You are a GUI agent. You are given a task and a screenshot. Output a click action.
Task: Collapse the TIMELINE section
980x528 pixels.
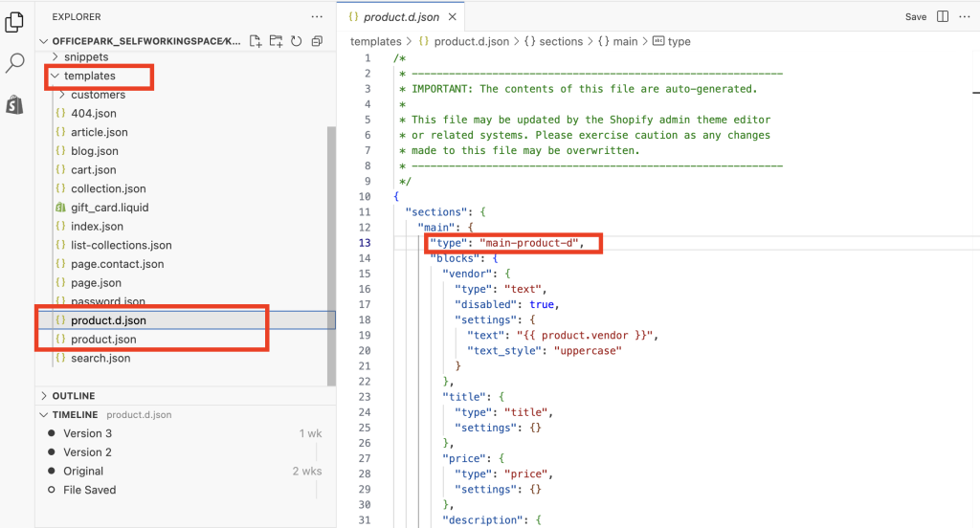click(x=75, y=415)
